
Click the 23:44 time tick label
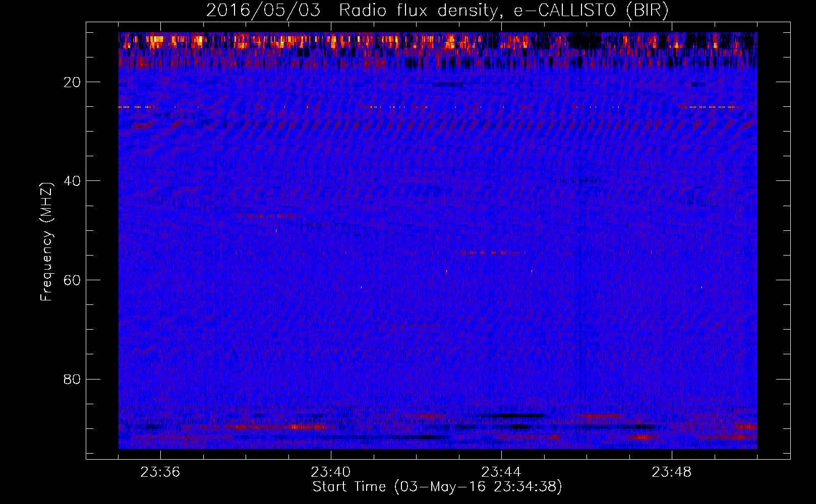coord(501,472)
